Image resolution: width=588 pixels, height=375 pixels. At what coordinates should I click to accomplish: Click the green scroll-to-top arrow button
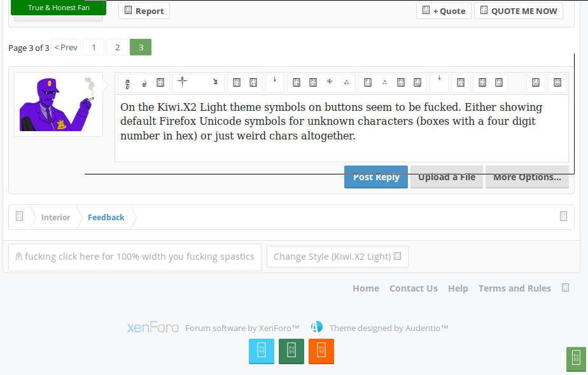[x=576, y=358]
